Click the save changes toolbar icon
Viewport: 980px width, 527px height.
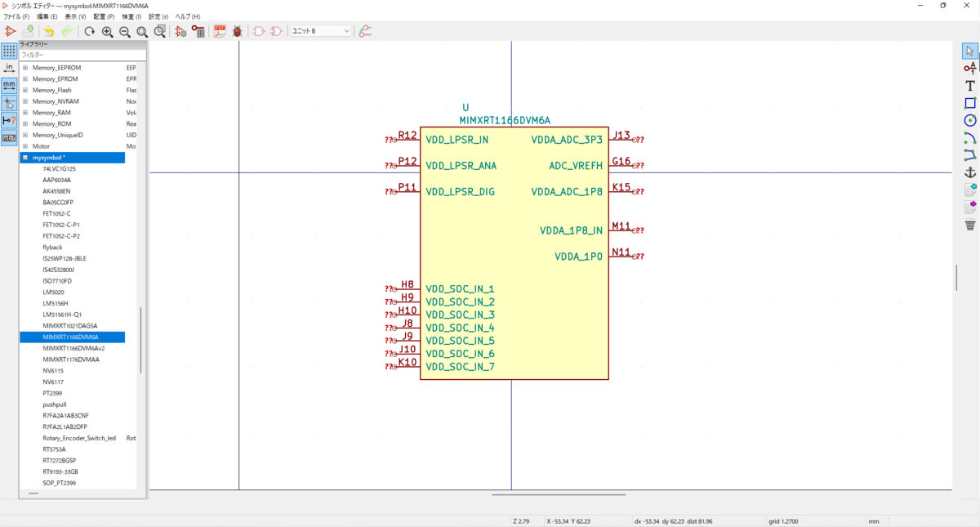(29, 31)
